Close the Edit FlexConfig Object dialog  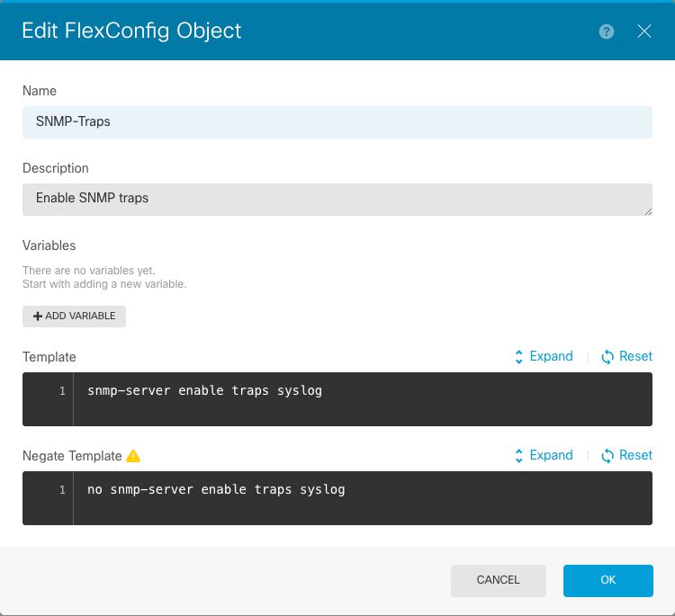[x=644, y=31]
